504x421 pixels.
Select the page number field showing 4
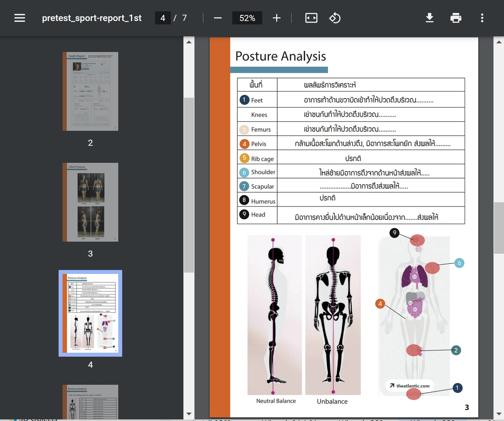[162, 18]
